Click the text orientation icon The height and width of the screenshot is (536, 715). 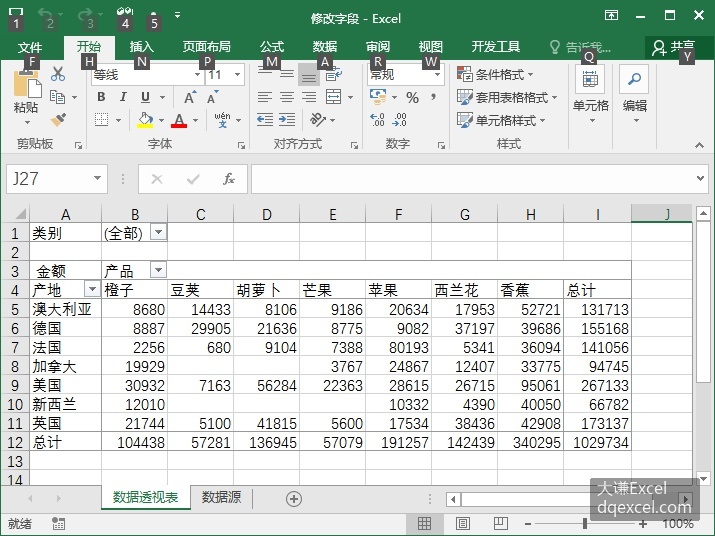(x=318, y=120)
